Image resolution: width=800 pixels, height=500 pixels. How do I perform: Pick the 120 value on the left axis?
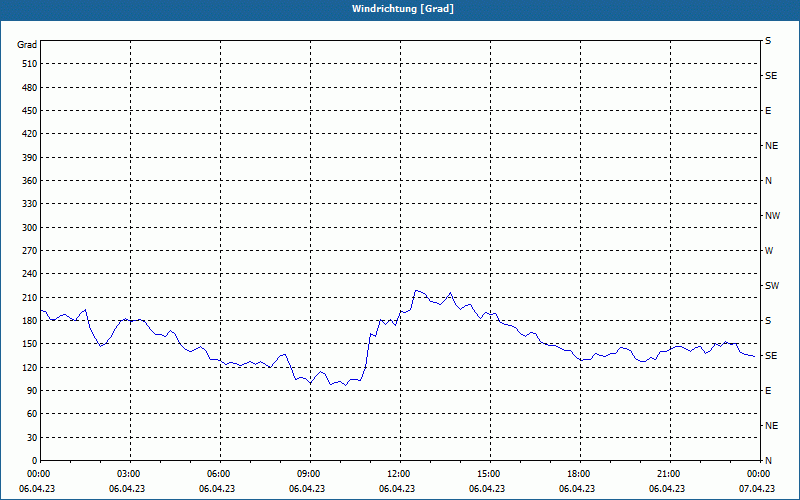[30, 367]
